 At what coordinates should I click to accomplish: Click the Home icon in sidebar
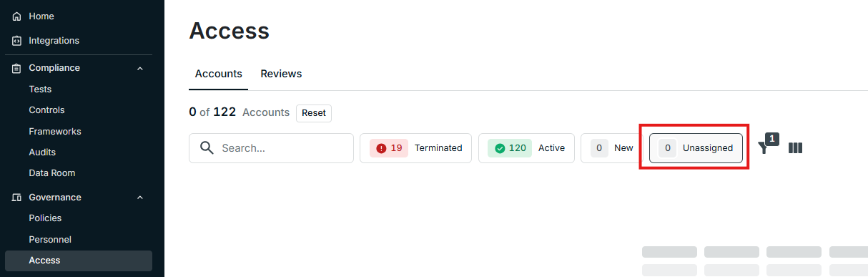(17, 16)
